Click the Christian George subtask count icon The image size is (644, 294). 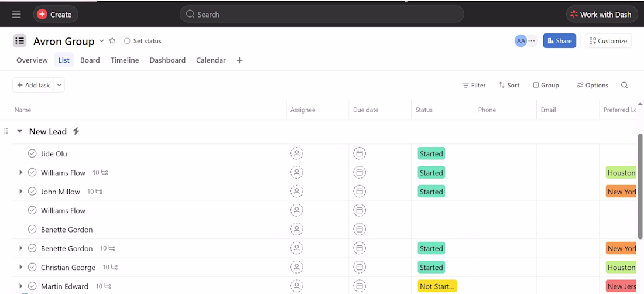coord(110,267)
